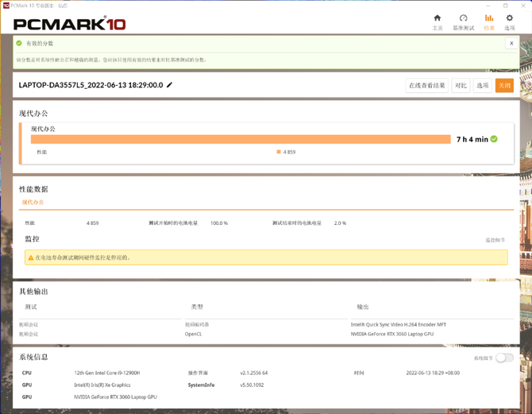The width and height of the screenshot is (532, 414).
Task: Click the green check icon beside 有效的分数
Action: 20,44
